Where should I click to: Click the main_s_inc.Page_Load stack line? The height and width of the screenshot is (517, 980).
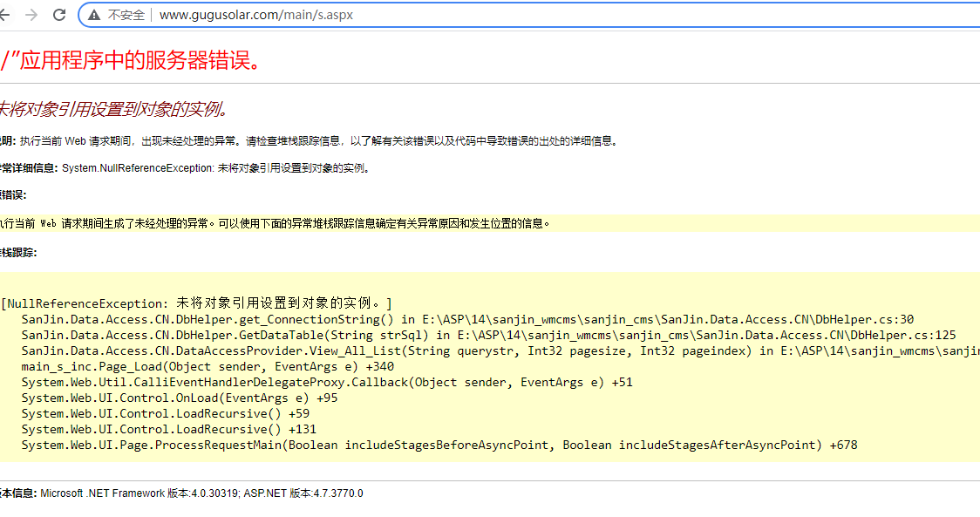195,366
